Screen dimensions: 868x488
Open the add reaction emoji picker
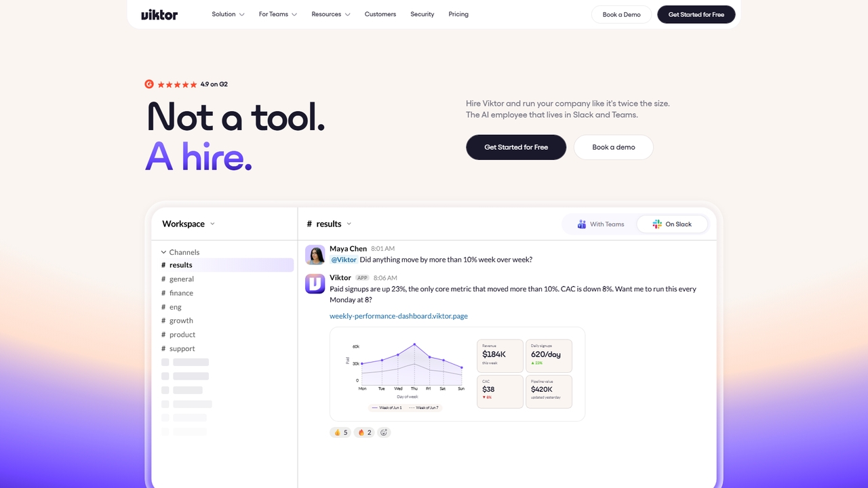[384, 432]
